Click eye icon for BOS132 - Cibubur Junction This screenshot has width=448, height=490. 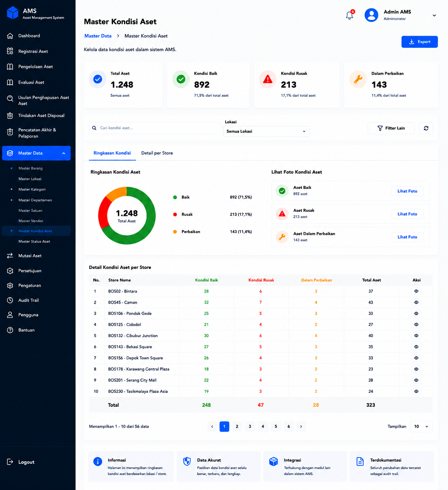tap(416, 336)
